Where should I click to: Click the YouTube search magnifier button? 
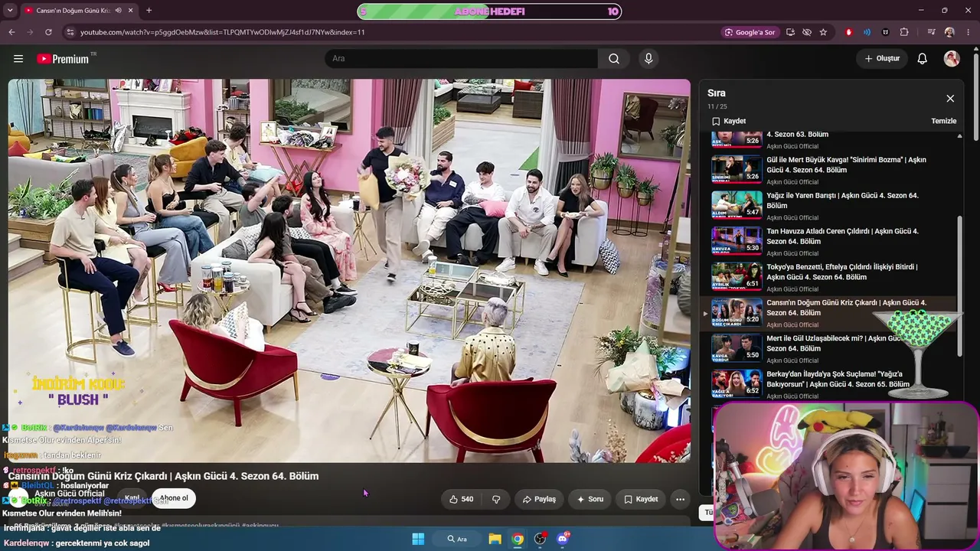coord(614,59)
